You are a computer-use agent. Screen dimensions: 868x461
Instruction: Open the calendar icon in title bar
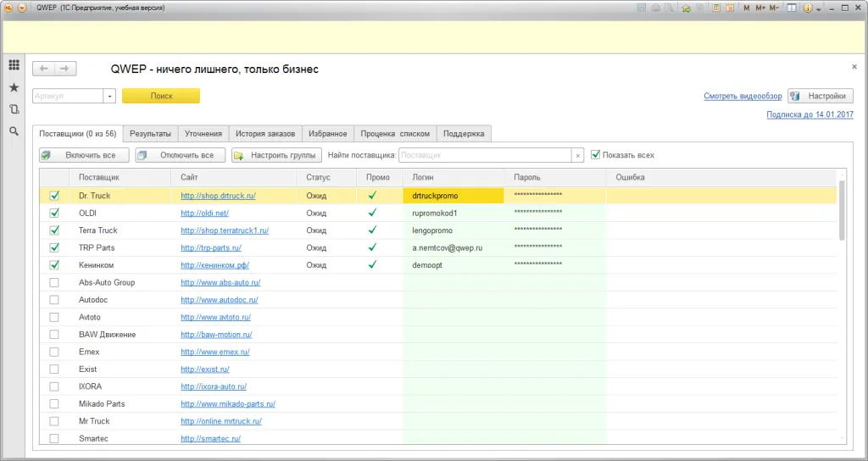pos(730,8)
